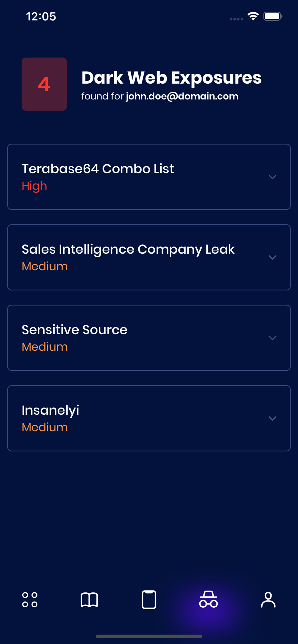
Task: Tap the Sensitive Source title
Action: (74, 330)
